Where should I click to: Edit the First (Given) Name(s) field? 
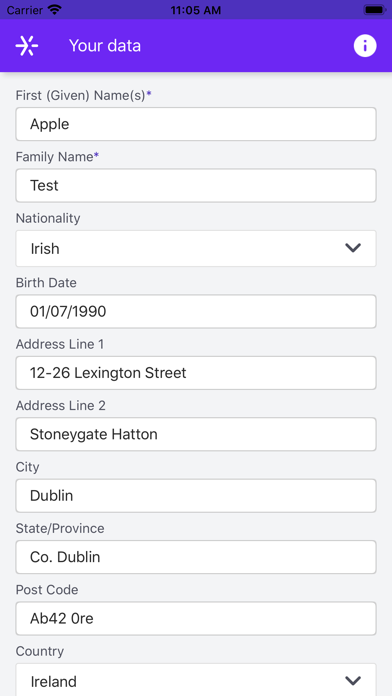196,124
